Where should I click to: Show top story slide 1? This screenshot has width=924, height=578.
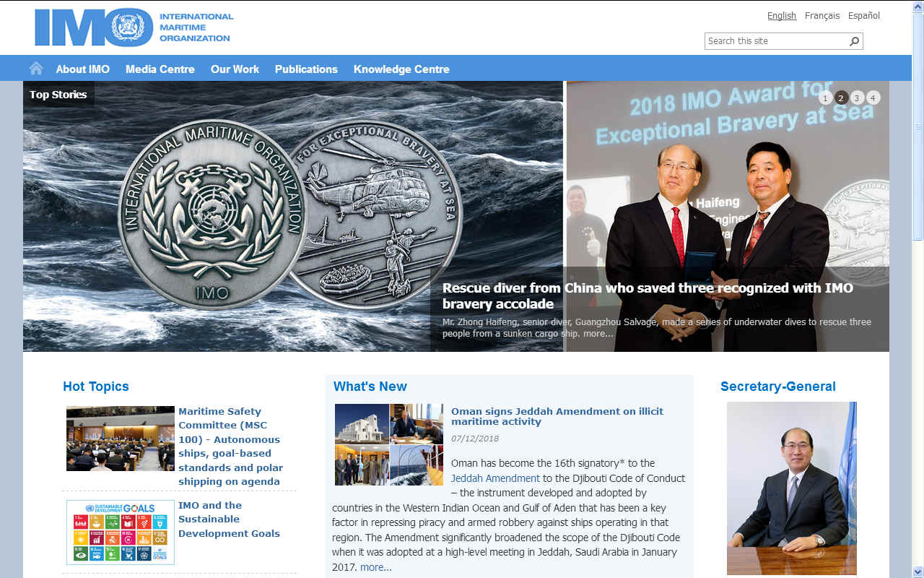click(x=826, y=98)
